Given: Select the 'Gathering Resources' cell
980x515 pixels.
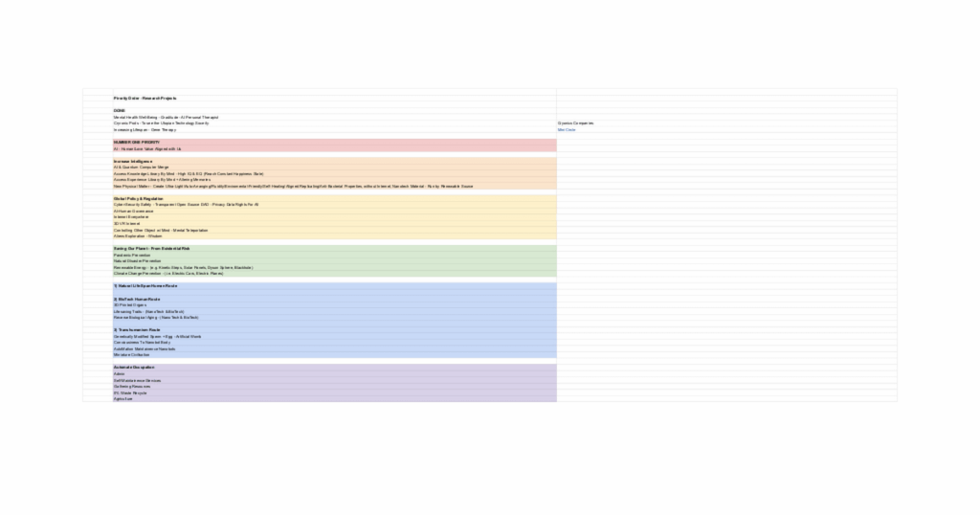Looking at the screenshot, I should point(334,387).
